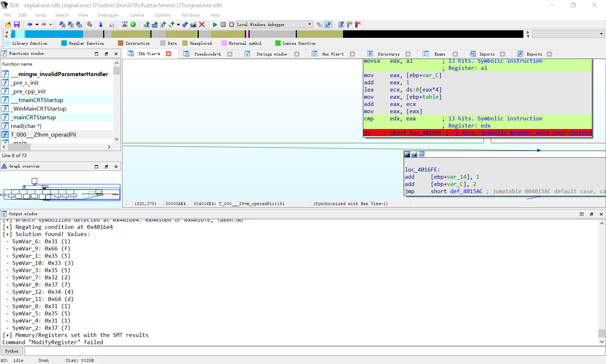Click the pink segment in the navigation band
Screen dimensions: 606x364
click(247, 34)
